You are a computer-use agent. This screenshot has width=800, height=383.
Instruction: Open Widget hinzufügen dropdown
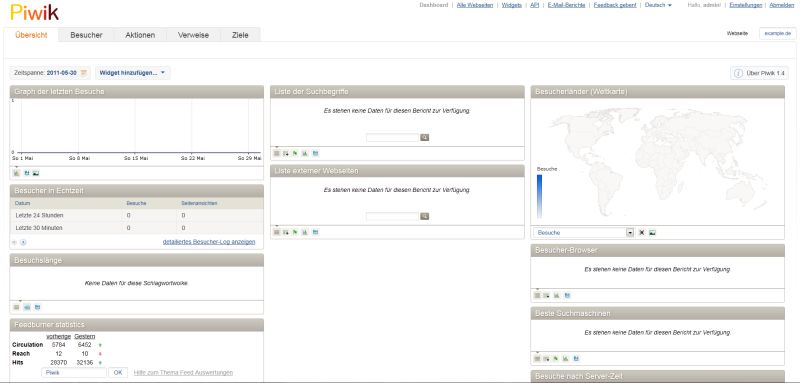(133, 73)
